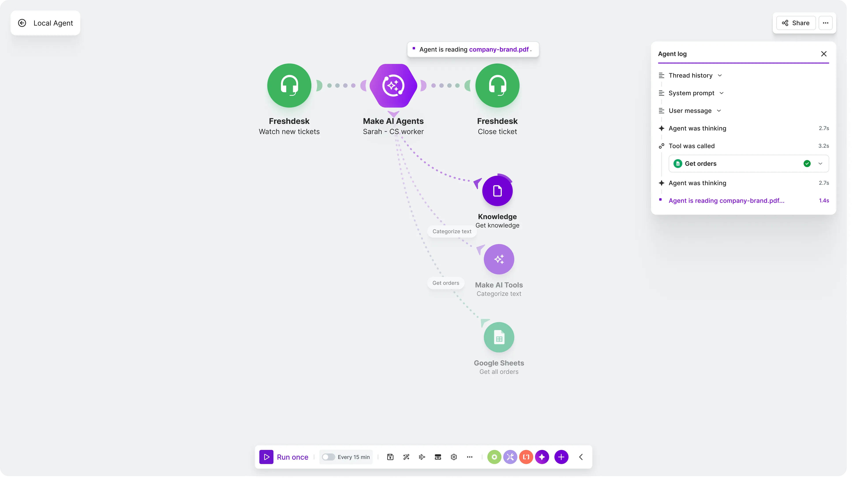
Task: Click the Get orders Google Sheets badge icon
Action: (x=678, y=164)
